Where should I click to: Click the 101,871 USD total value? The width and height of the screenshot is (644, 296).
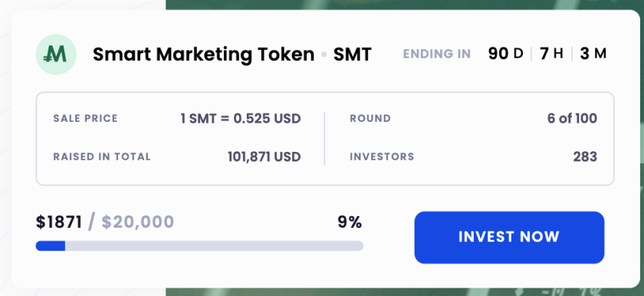click(264, 157)
